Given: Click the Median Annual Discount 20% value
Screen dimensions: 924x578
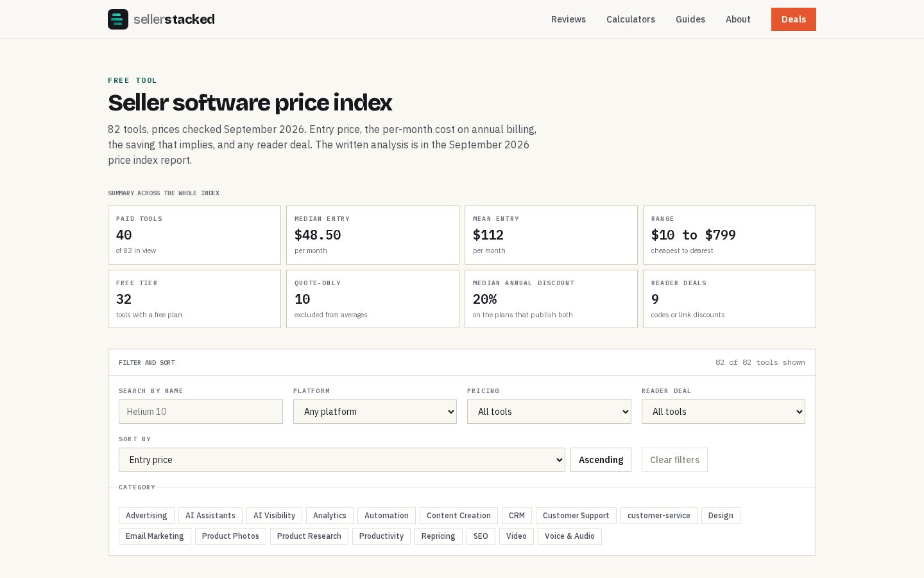Looking at the screenshot, I should [485, 299].
